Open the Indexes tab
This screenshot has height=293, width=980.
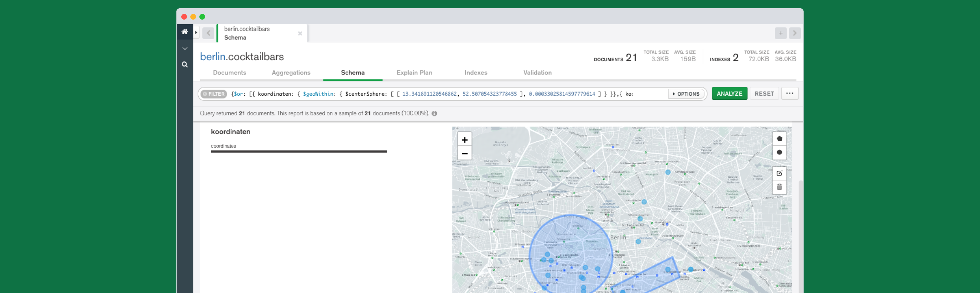476,73
